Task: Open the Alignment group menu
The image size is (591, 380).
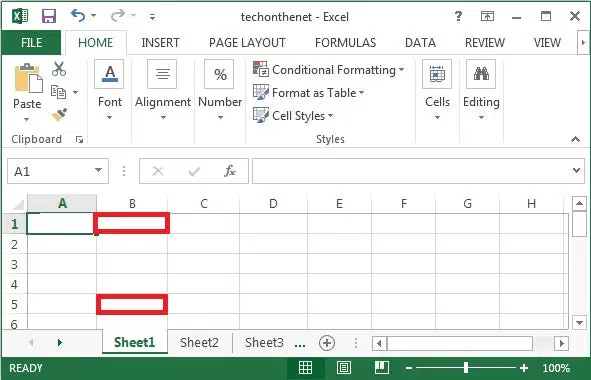Action: pos(163,90)
